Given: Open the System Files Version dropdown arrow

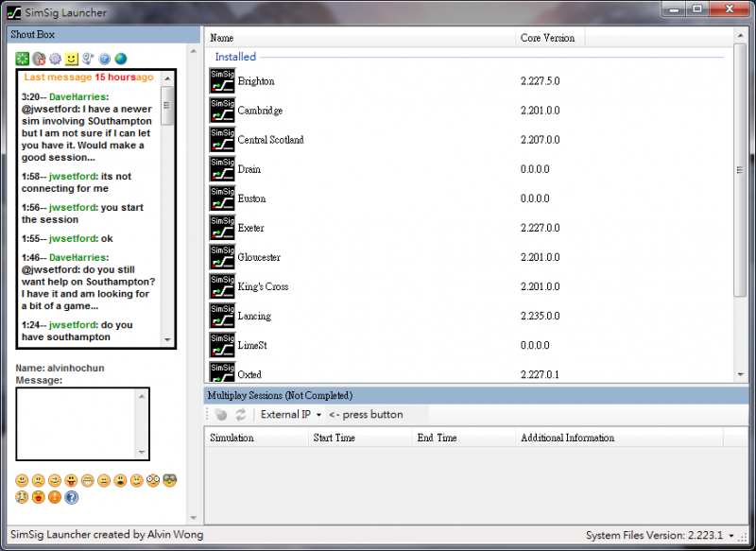Looking at the screenshot, I should (x=731, y=536).
